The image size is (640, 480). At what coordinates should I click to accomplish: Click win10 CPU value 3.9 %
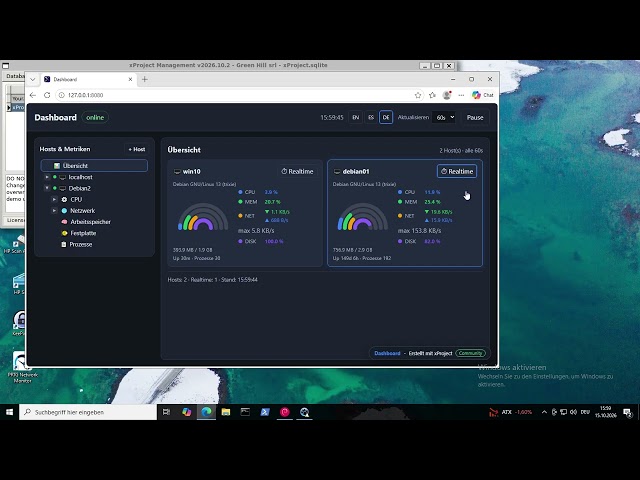(271, 192)
